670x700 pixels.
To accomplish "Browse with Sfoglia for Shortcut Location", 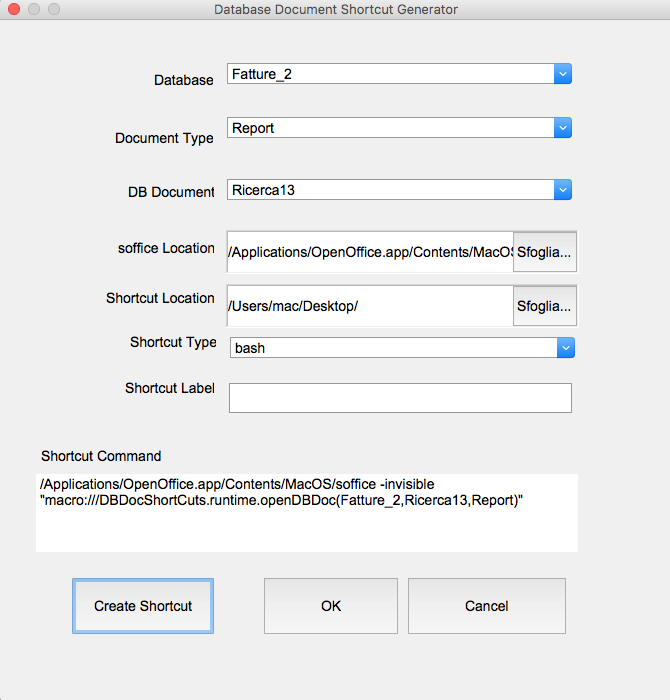I will tap(545, 306).
